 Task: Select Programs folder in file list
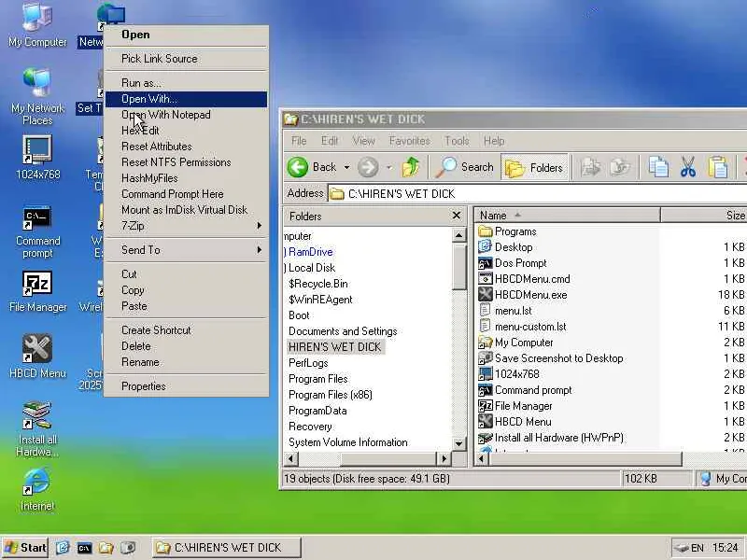point(507,231)
